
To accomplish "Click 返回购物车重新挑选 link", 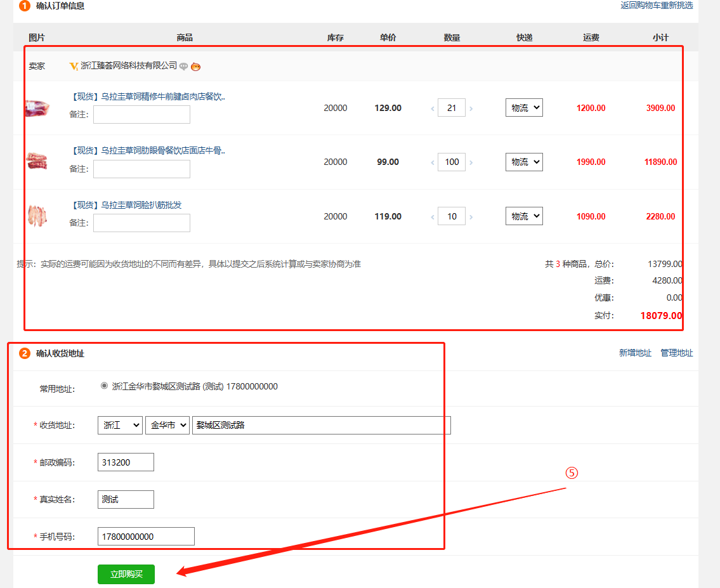I will pyautogui.click(x=657, y=6).
